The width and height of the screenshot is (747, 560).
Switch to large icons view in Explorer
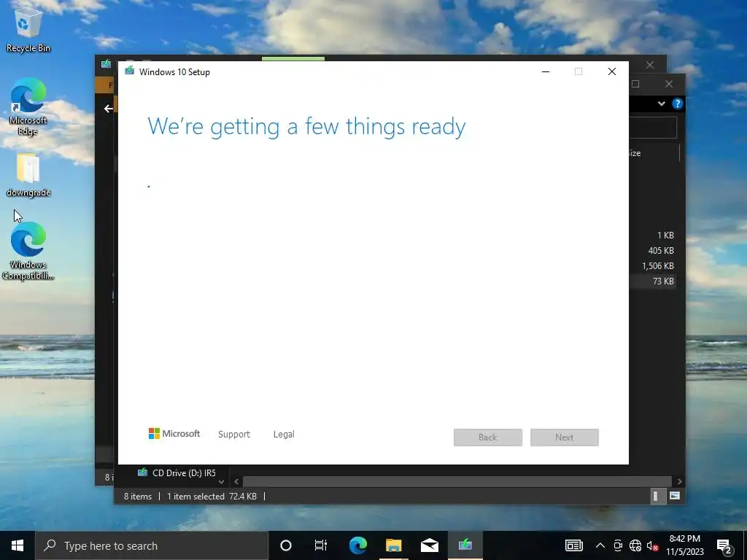(675, 496)
